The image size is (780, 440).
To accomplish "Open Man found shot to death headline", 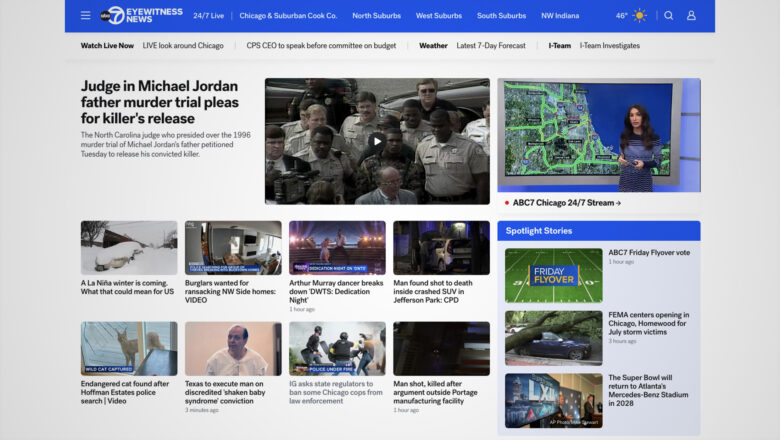I will click(433, 291).
